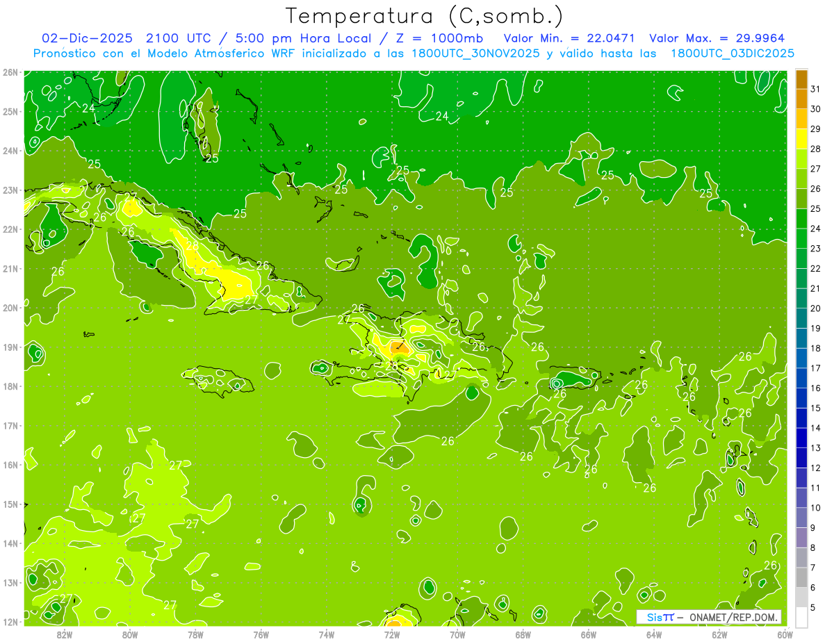Image resolution: width=834 pixels, height=644 pixels.
Task: Pick the orange swatch between 30 and 31
Action: point(801,99)
